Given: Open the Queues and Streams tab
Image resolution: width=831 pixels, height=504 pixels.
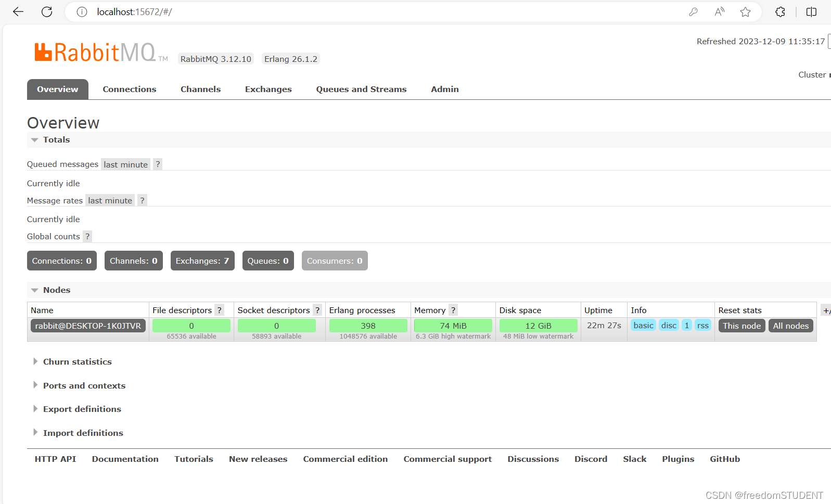Looking at the screenshot, I should pyautogui.click(x=361, y=89).
